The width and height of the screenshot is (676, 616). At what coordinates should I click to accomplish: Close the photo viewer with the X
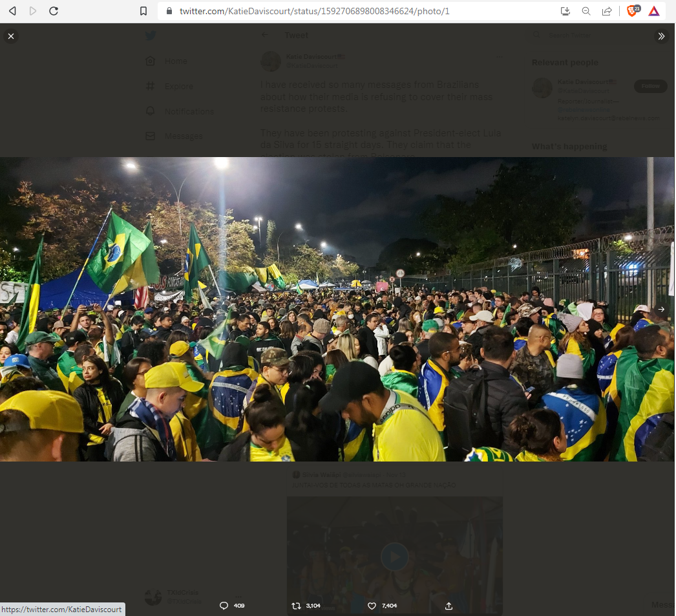coord(11,36)
